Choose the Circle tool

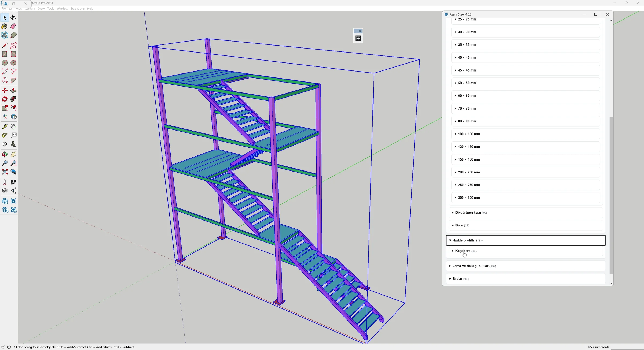click(x=5, y=63)
